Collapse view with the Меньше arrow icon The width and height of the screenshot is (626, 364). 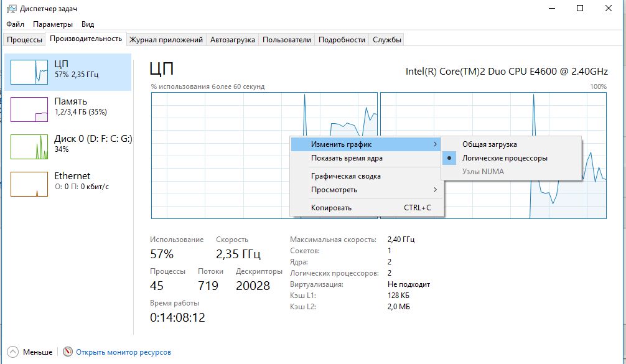point(14,352)
